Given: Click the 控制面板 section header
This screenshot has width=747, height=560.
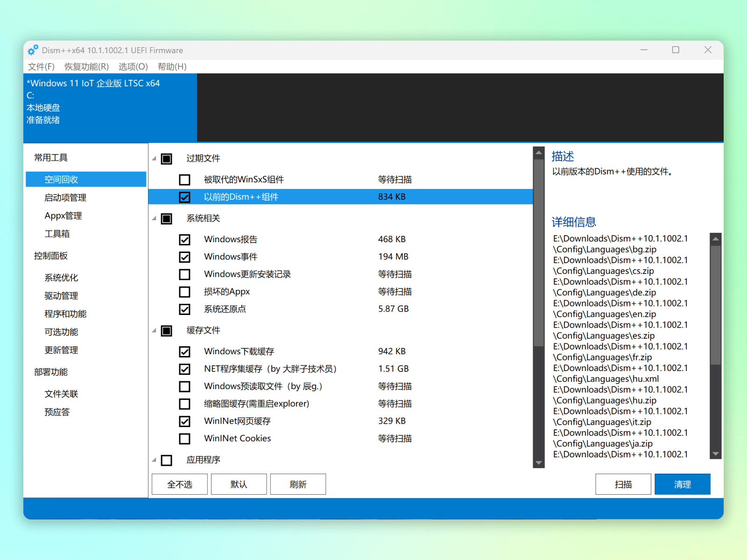Looking at the screenshot, I should point(51,256).
